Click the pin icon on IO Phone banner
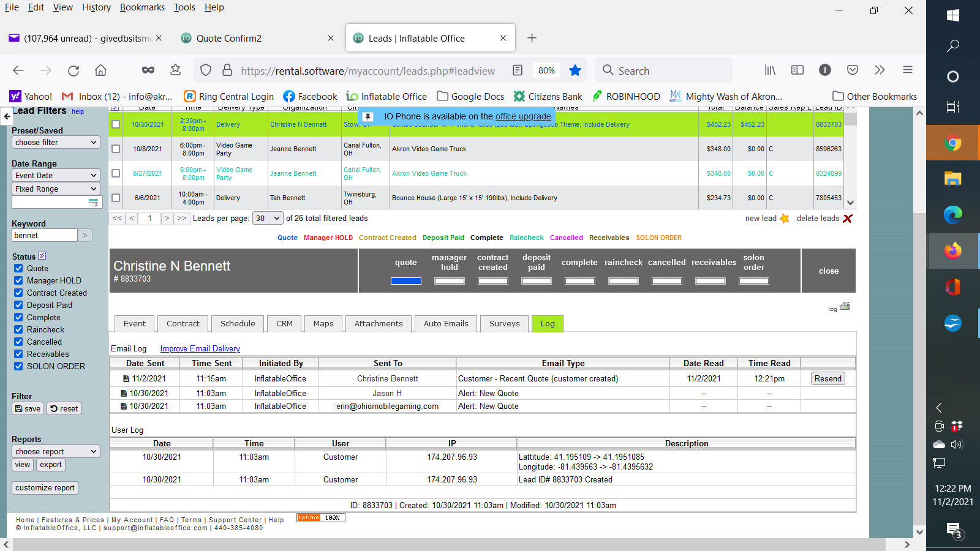The image size is (980, 551). click(x=367, y=116)
